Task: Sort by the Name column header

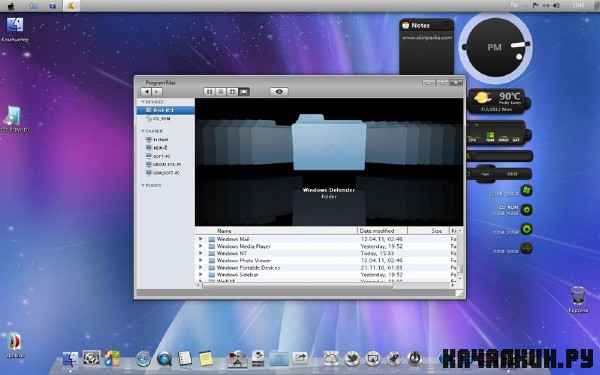Action: pos(276,231)
